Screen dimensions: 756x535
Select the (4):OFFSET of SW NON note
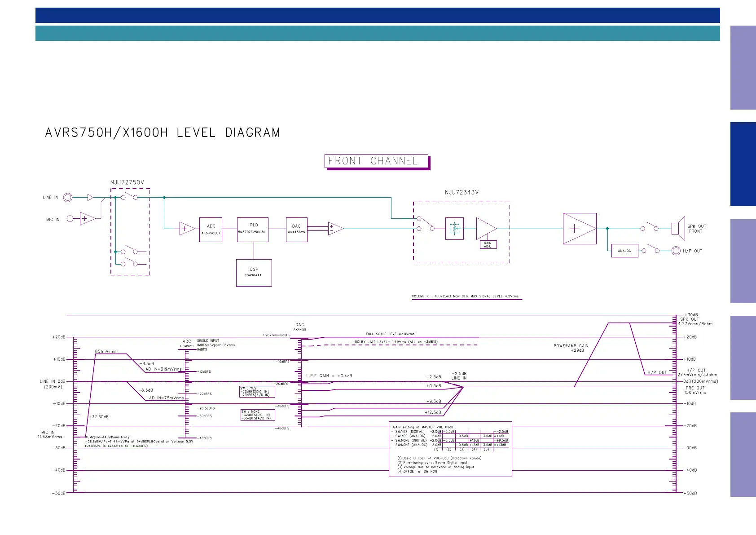(x=417, y=471)
